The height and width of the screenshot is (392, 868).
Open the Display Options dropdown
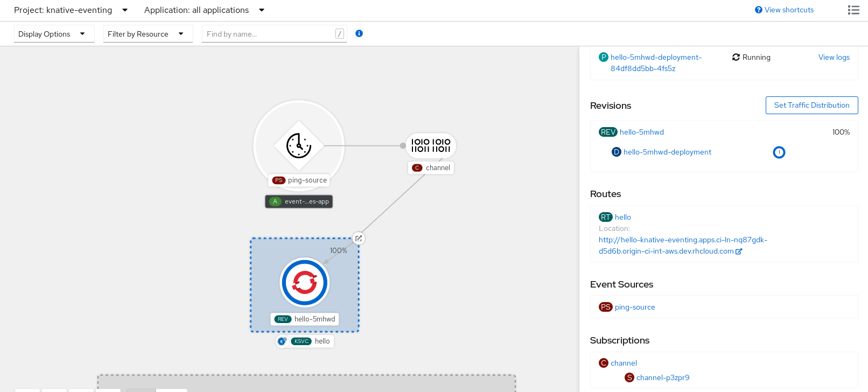click(52, 34)
